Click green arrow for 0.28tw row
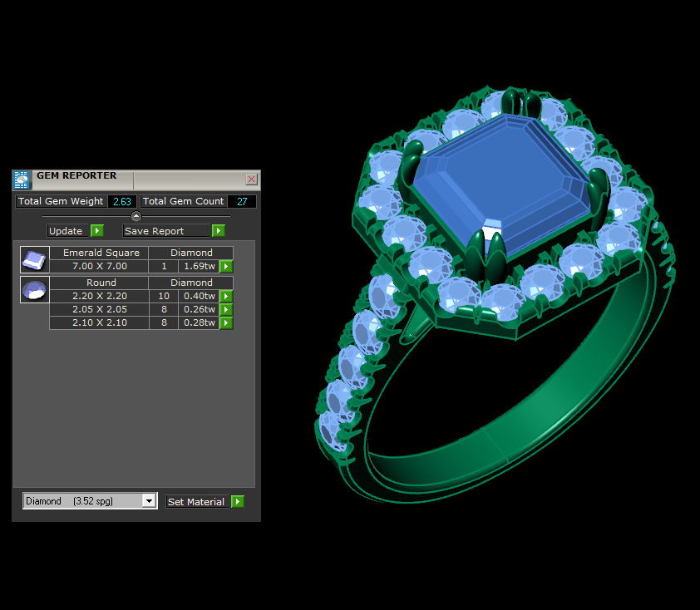This screenshot has height=610, width=700. pos(226,323)
